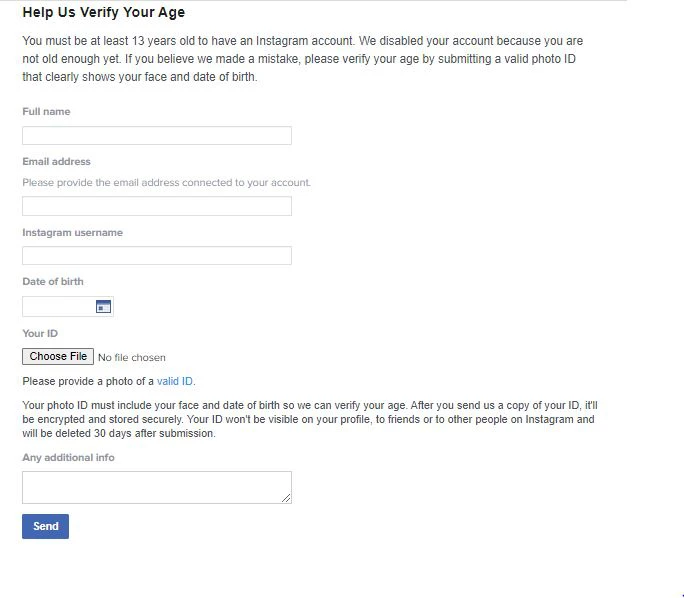Screen dimensions: 684x598
Task: Click the text area resize handle
Action: (x=287, y=498)
